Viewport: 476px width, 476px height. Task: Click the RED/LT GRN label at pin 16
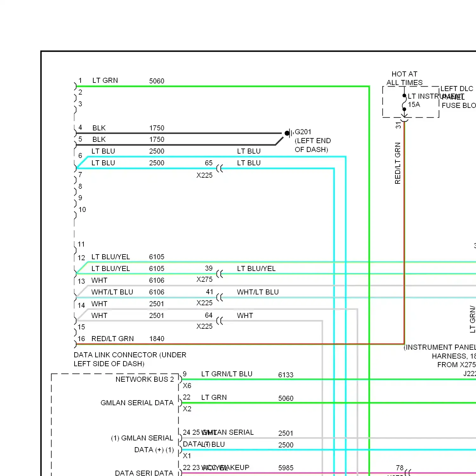[113, 339]
